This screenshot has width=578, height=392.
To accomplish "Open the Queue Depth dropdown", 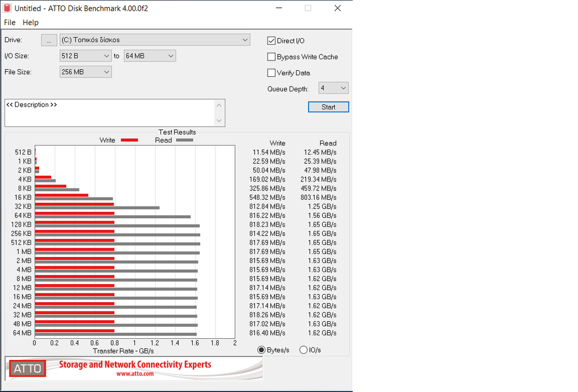I will [x=333, y=88].
